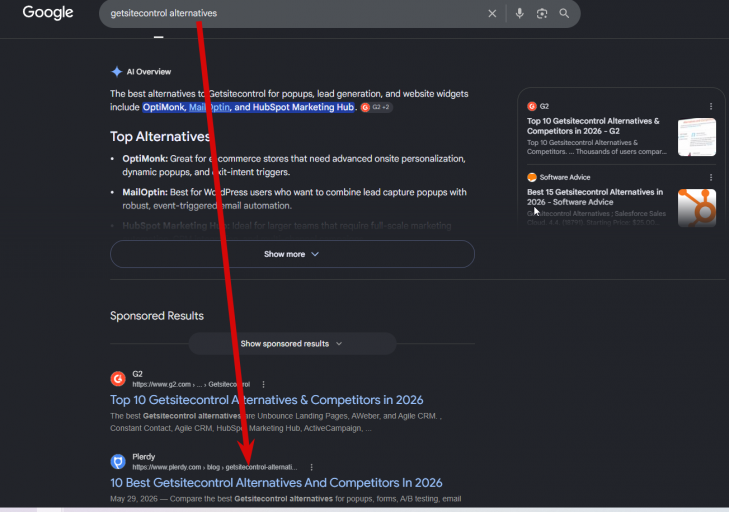Image resolution: width=729 pixels, height=512 pixels.
Task: Expand AI Overview with Show more
Action: 292,254
